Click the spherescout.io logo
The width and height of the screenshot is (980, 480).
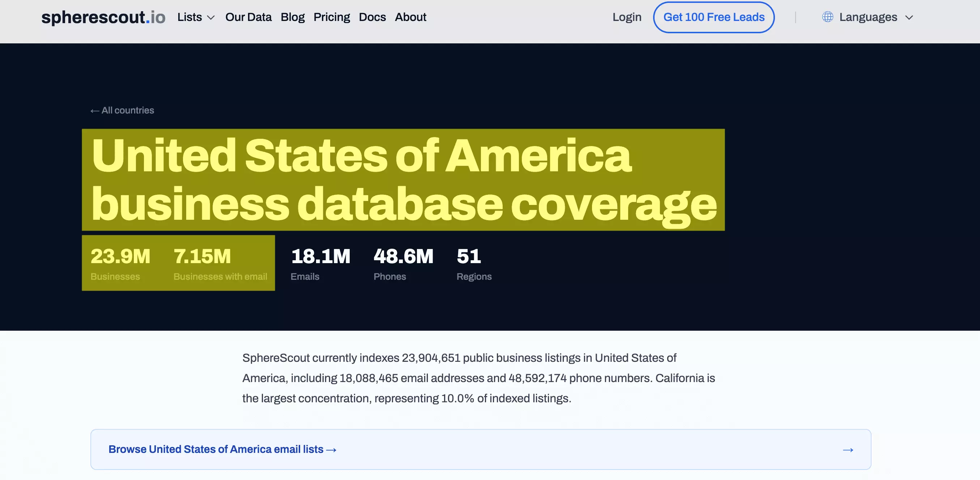coord(103,17)
